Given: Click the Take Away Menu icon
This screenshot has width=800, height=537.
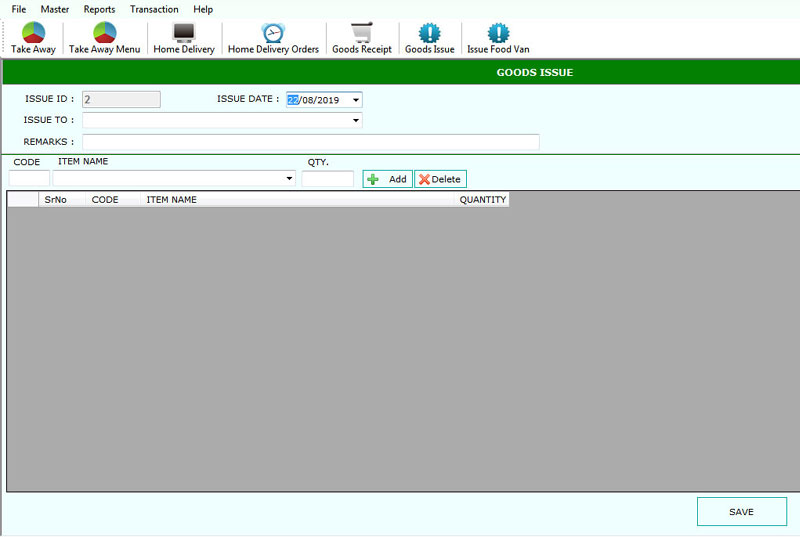Looking at the screenshot, I should [104, 33].
